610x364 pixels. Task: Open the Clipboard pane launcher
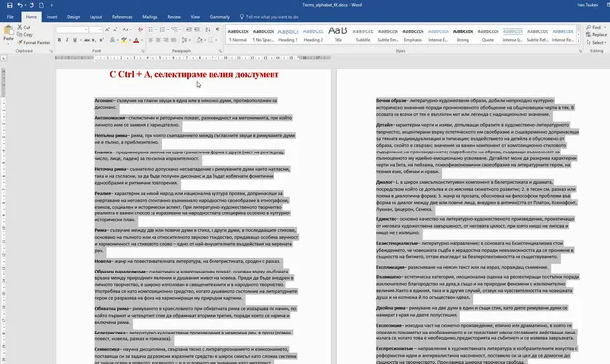(x=51, y=51)
